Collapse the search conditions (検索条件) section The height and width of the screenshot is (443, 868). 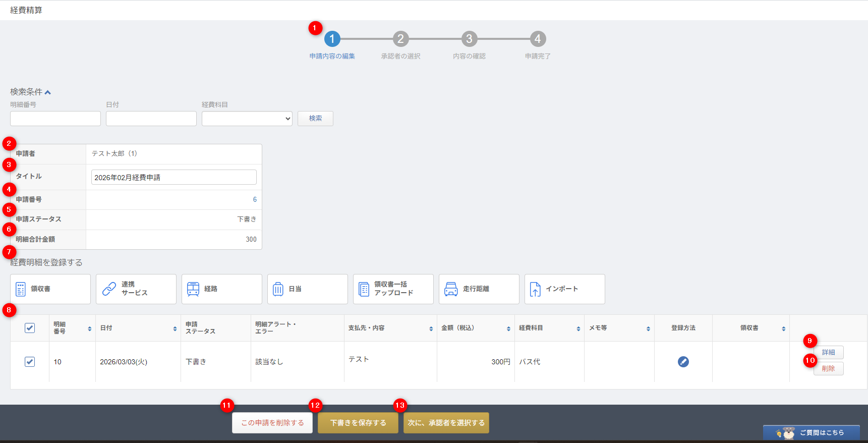[x=47, y=92]
